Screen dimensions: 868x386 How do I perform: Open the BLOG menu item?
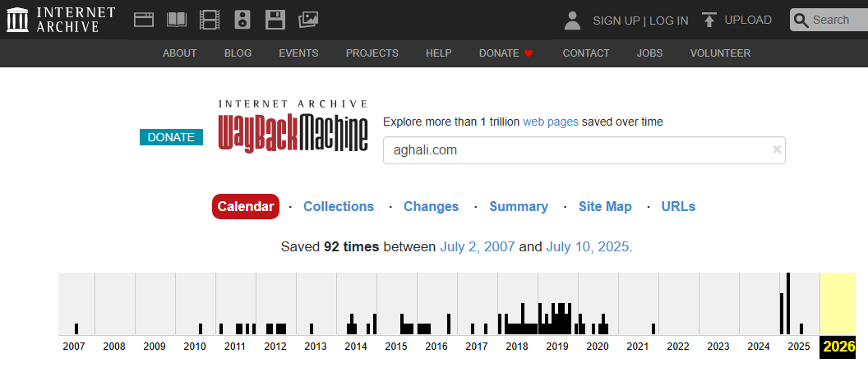(238, 53)
